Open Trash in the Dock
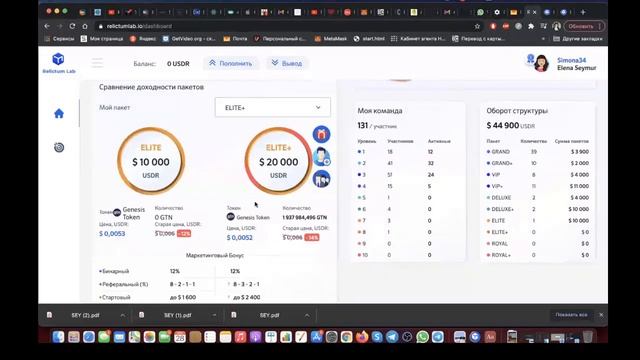The image size is (640, 360). (587, 337)
